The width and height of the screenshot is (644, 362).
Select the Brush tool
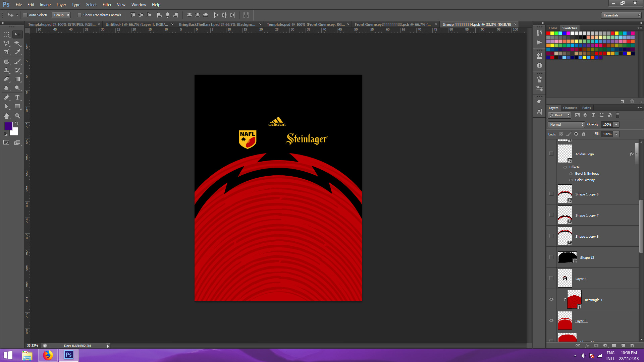pos(17,62)
